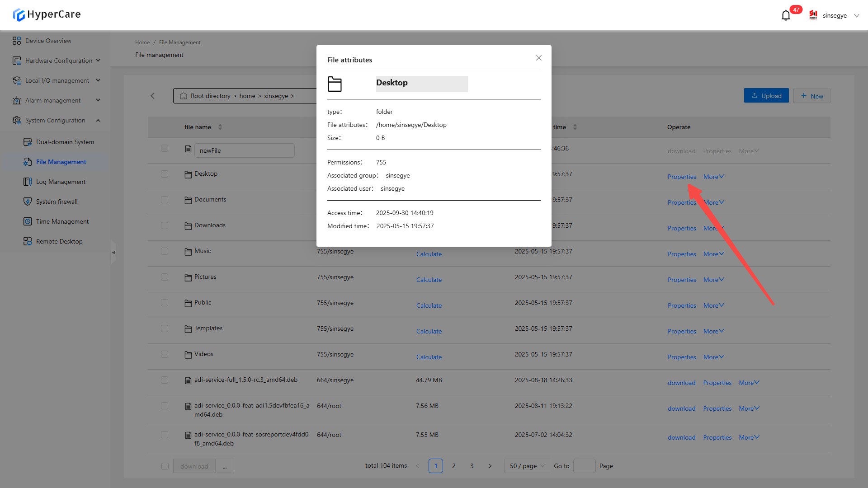Tick the checkbox for the Music folder

click(x=165, y=251)
